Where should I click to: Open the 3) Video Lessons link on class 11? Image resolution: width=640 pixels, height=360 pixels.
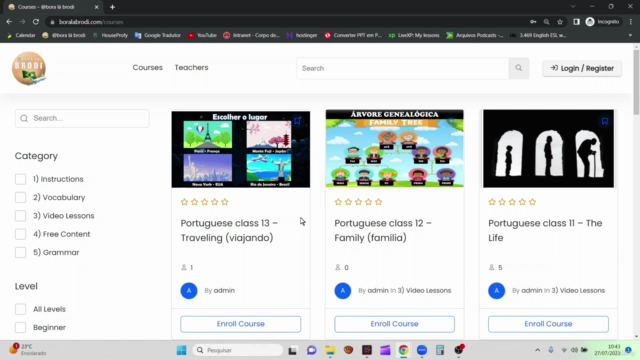(x=578, y=291)
